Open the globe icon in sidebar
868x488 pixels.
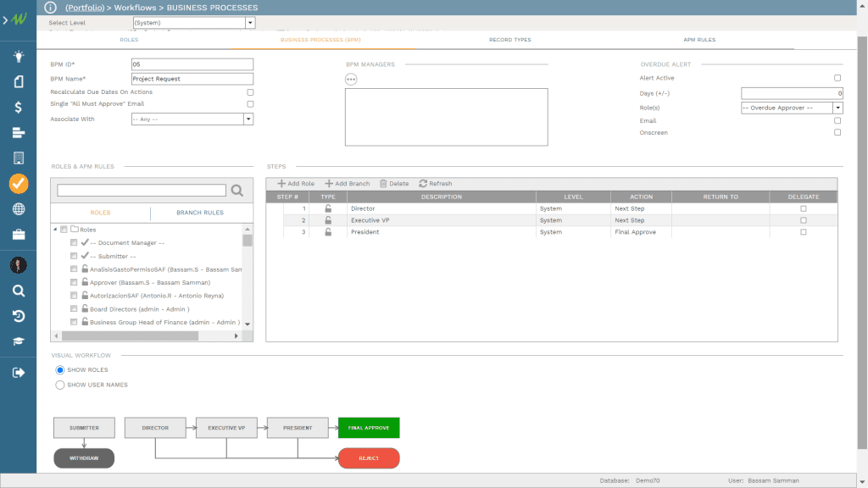[x=19, y=209]
